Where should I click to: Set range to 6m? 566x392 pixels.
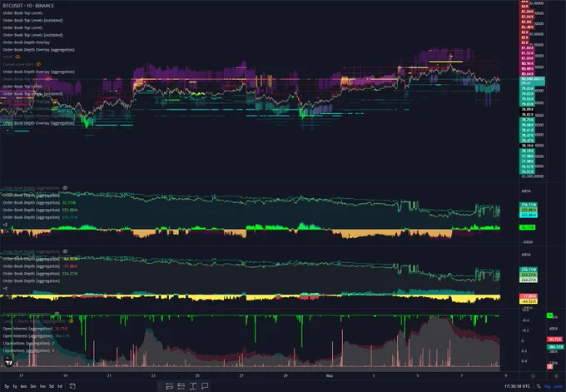tap(23, 386)
